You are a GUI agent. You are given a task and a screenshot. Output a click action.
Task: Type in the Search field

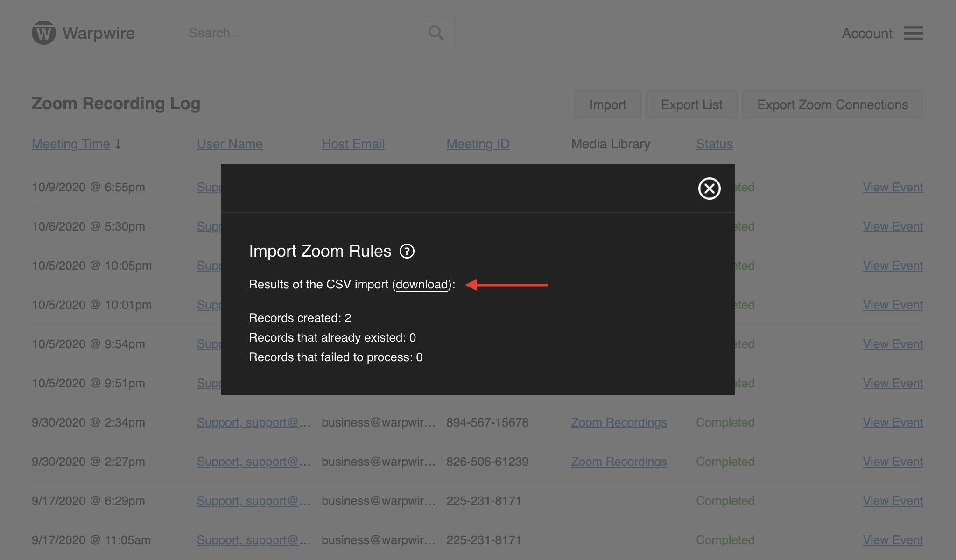tap(303, 33)
